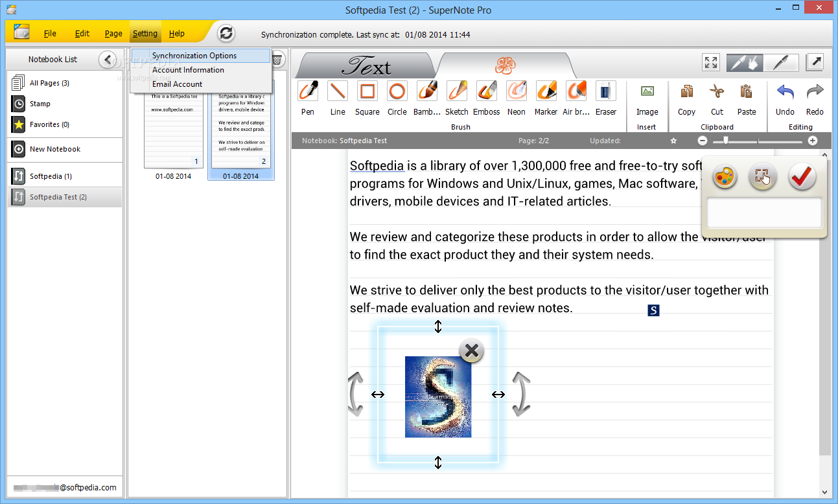
Task: Choose Email Account from Setting menu
Action: pyautogui.click(x=200, y=84)
